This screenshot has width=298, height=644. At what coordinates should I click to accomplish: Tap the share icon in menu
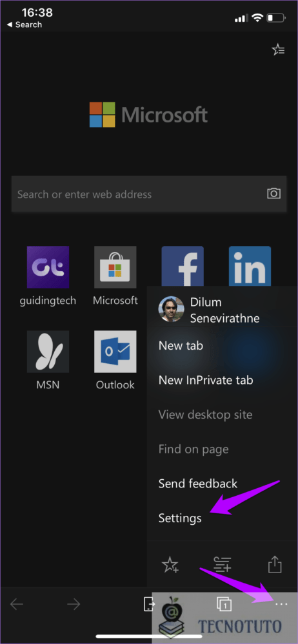[x=275, y=565]
